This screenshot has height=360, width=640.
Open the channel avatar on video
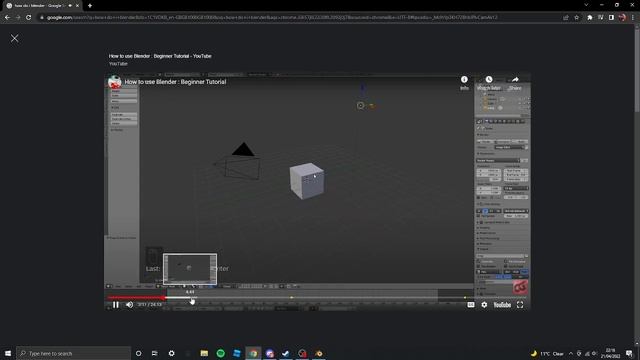point(115,82)
